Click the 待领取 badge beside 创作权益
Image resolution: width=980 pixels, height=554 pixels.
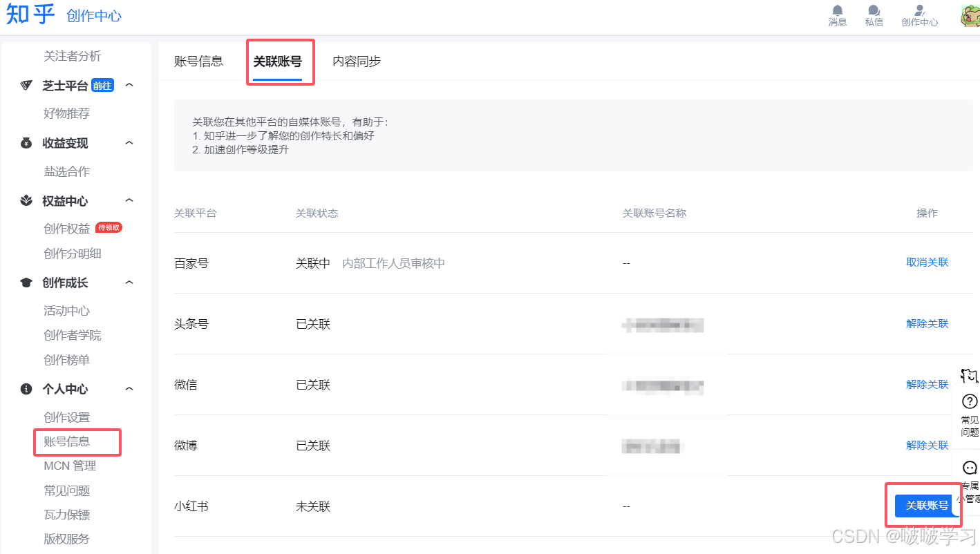(x=109, y=227)
